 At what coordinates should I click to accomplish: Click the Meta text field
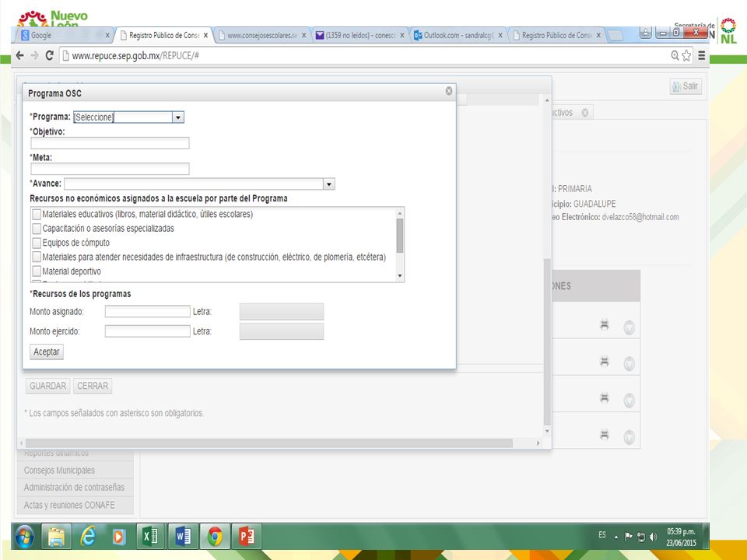click(x=110, y=169)
